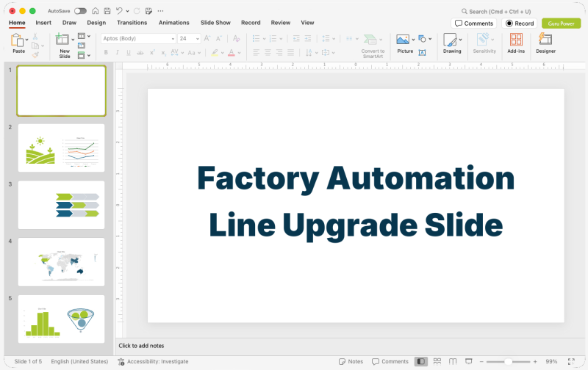This screenshot has width=588, height=370.
Task: Click the Save floppy disk icon
Action: [x=107, y=11]
